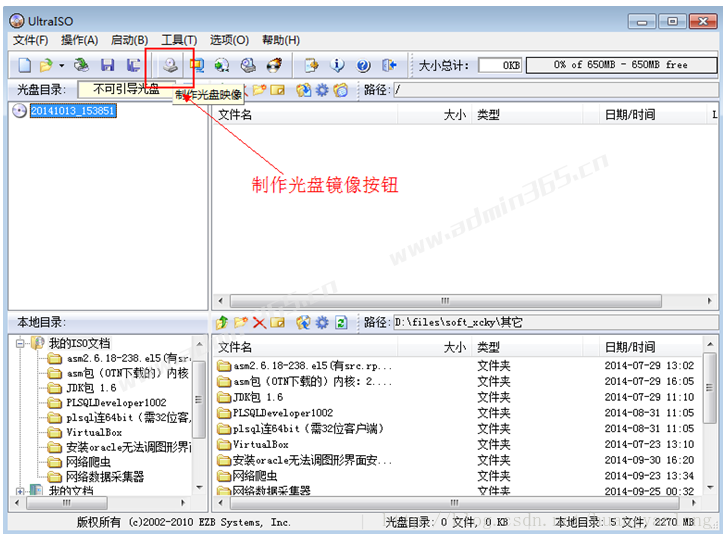Image resolution: width=723 pixels, height=540 pixels.
Task: Click the green Refresh icon in local toolbar
Action: [x=341, y=322]
